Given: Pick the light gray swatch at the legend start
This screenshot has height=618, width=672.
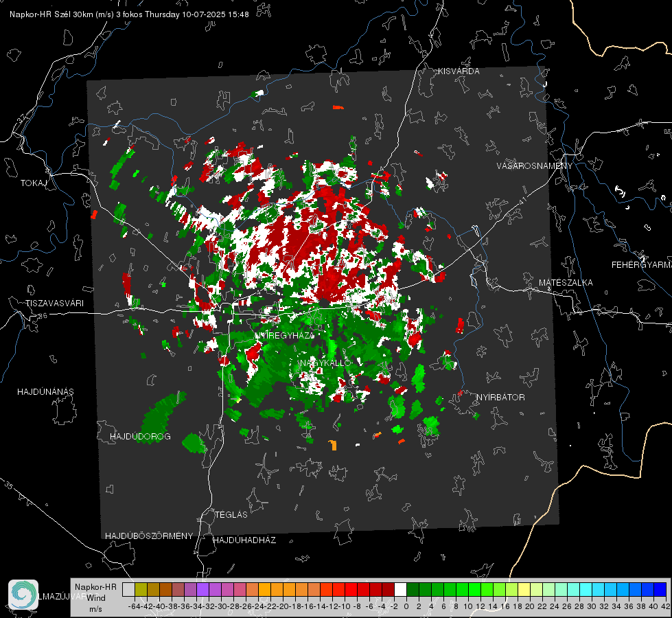Looking at the screenshot, I should pos(128,589).
